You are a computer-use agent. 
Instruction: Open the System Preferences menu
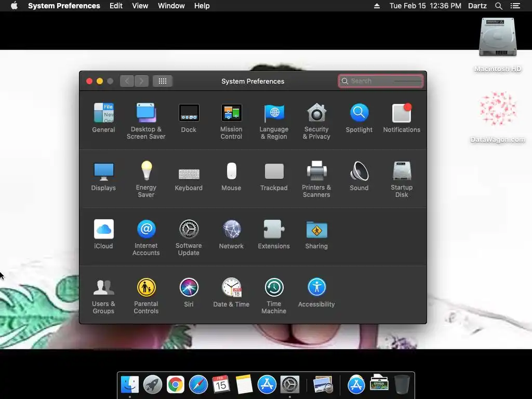tap(64, 6)
